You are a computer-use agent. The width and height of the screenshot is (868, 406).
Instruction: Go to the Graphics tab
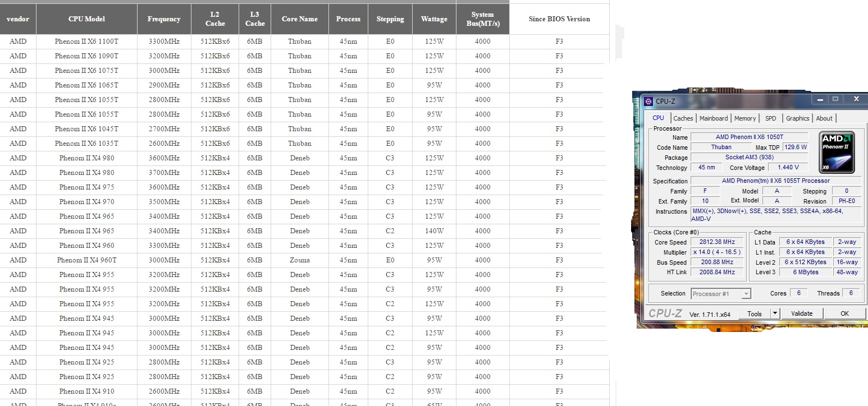click(797, 118)
